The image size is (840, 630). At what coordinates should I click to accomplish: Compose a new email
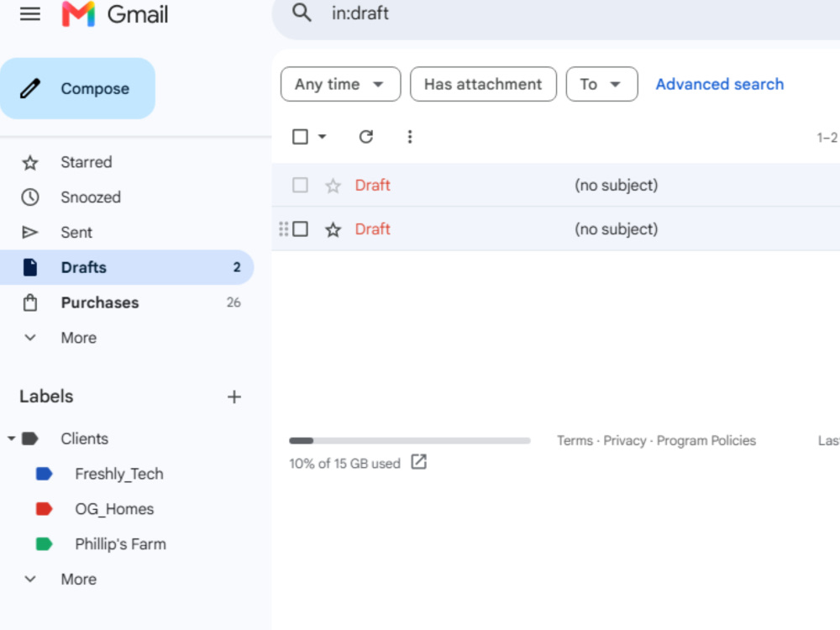click(77, 88)
